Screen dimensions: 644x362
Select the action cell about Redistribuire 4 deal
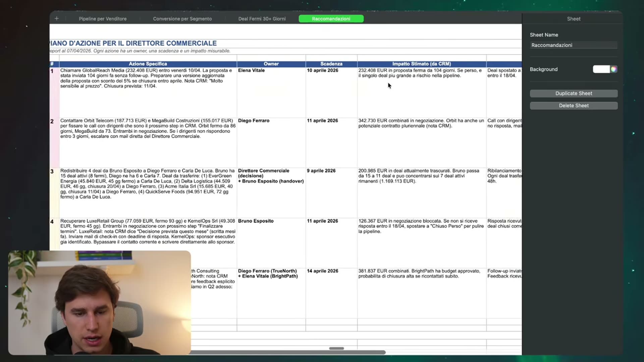(148, 193)
